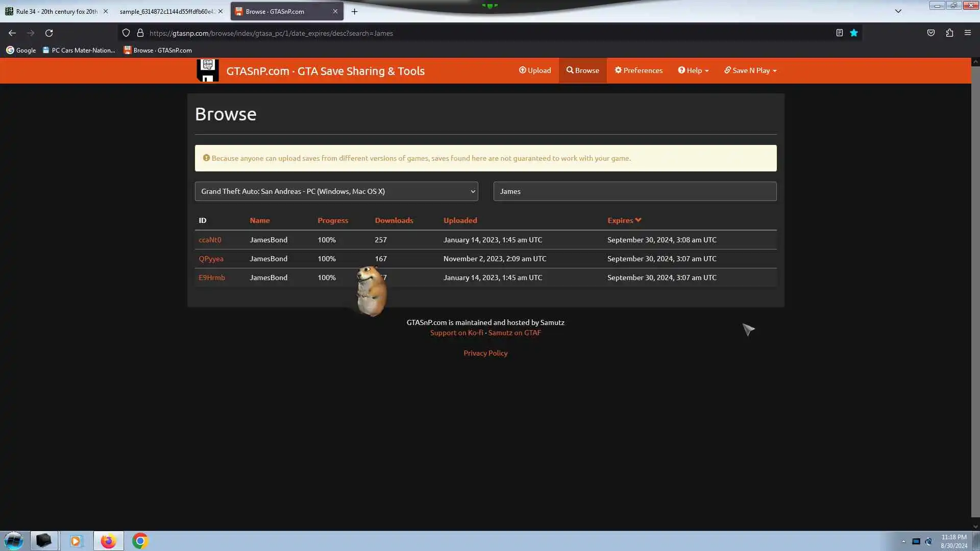Open the Firefox extensions puzzle icon
Screen dimensions: 980x551
click(949, 33)
